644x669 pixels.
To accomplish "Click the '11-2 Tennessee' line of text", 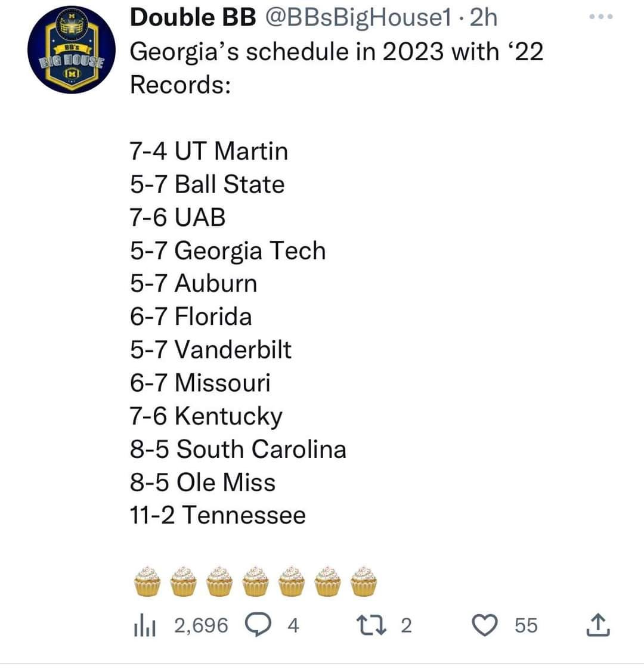I will pos(218,515).
